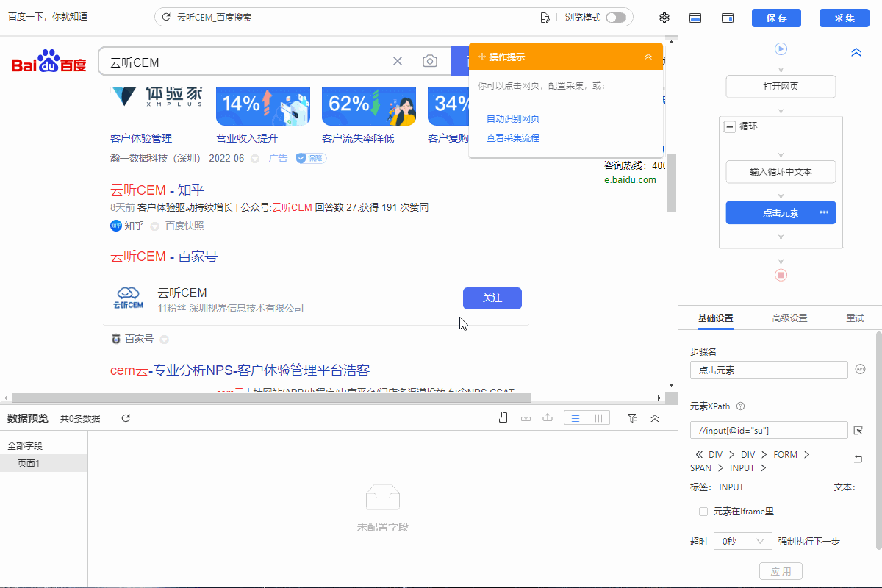Click the 保障 badge icon
This screenshot has height=588, width=882.
[312, 158]
